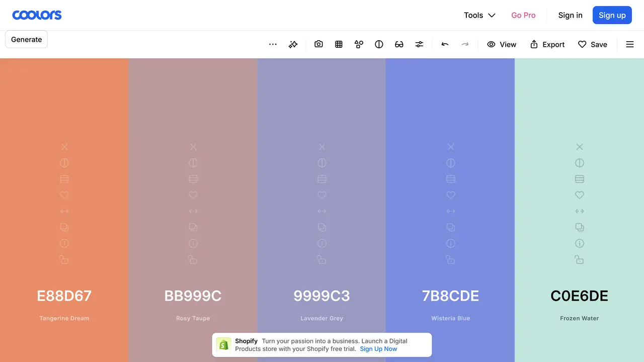Screen dimensions: 644x362
Task: Remove Rosy Taupe color with X icon
Action: (x=193, y=147)
